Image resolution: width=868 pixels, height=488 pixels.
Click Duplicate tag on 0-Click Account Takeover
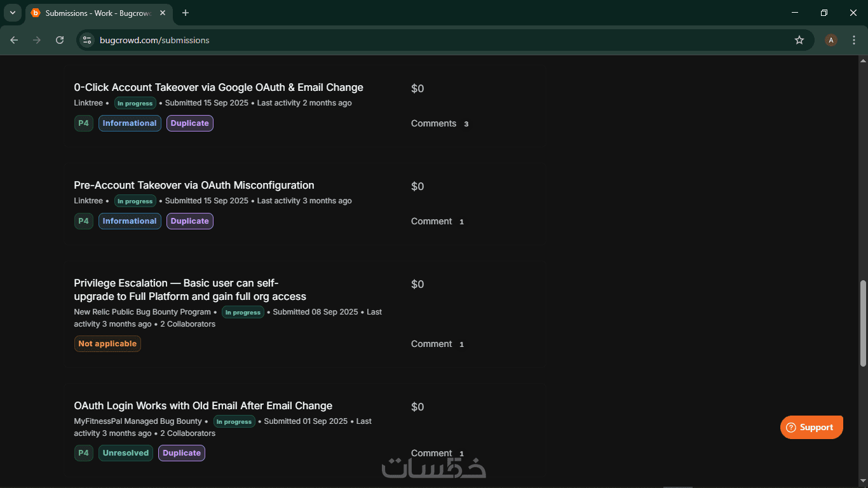(x=190, y=123)
